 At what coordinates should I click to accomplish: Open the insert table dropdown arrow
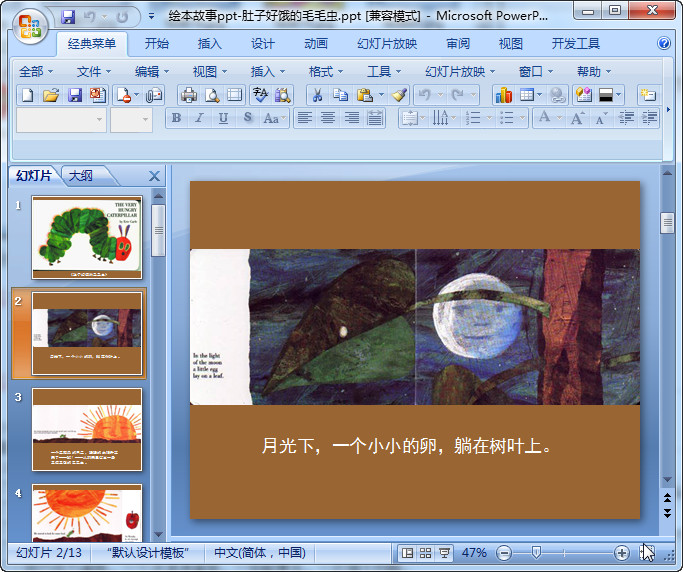coord(540,95)
